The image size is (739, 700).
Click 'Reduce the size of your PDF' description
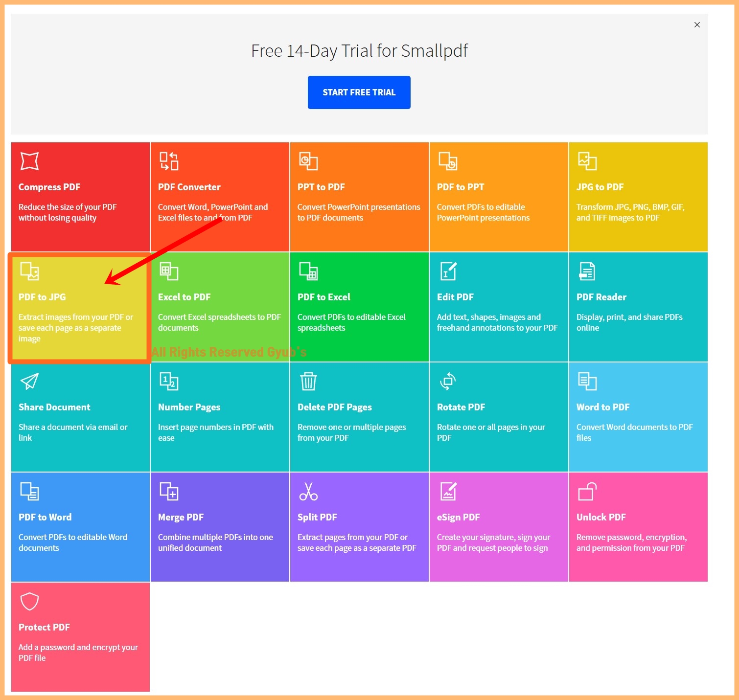click(68, 212)
